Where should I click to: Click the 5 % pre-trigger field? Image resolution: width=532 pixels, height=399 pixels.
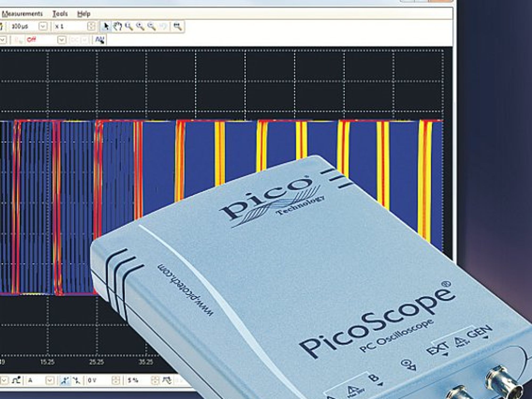tap(138, 380)
